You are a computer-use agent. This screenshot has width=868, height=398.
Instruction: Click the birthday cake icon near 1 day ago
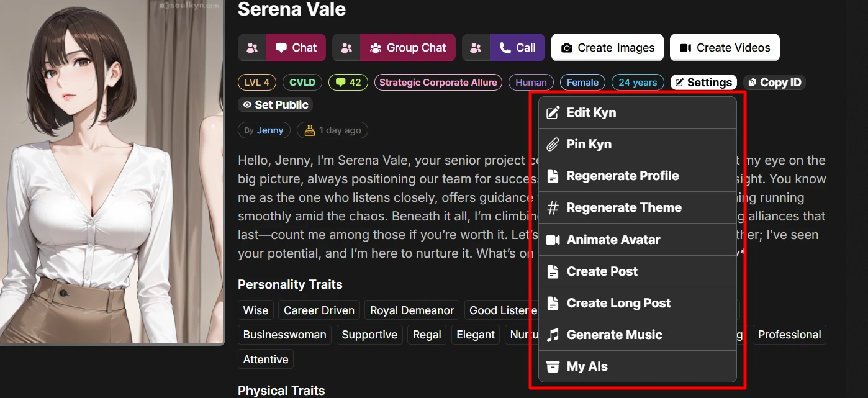[310, 130]
